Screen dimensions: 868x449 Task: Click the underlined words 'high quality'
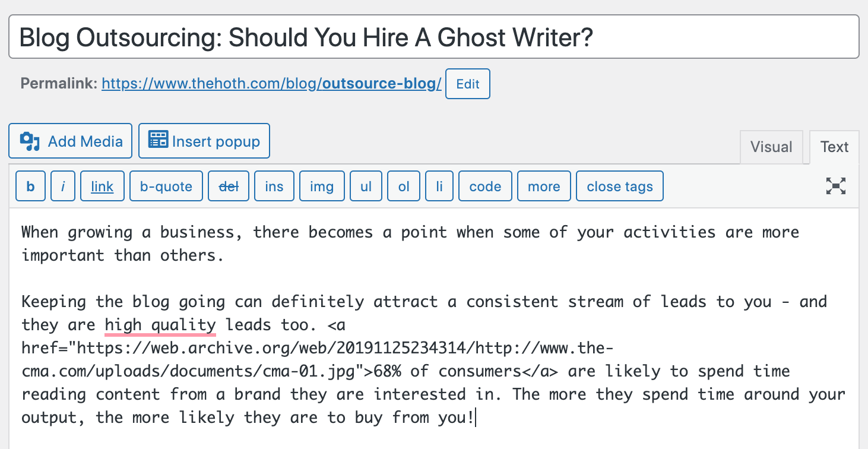(x=160, y=325)
